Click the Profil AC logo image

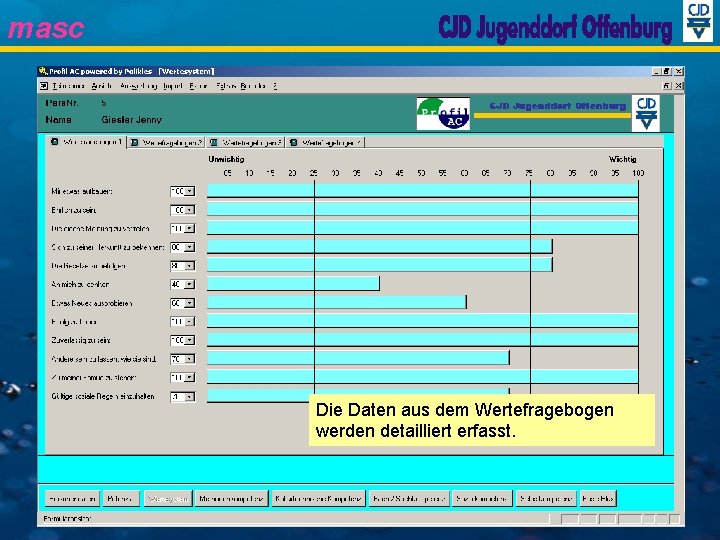443,113
